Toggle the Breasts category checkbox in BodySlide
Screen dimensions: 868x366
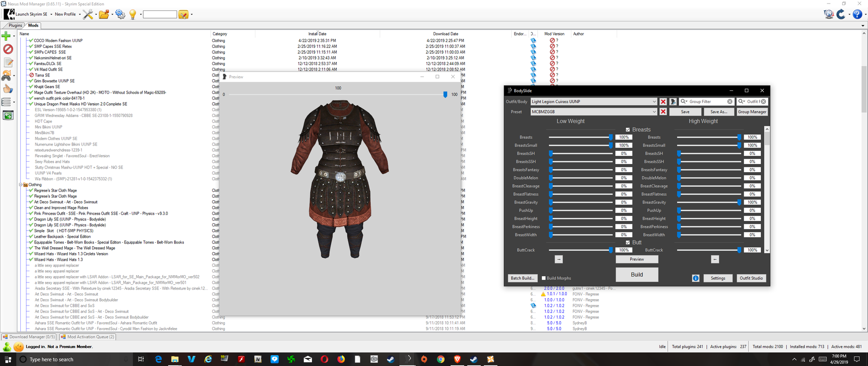coord(627,130)
